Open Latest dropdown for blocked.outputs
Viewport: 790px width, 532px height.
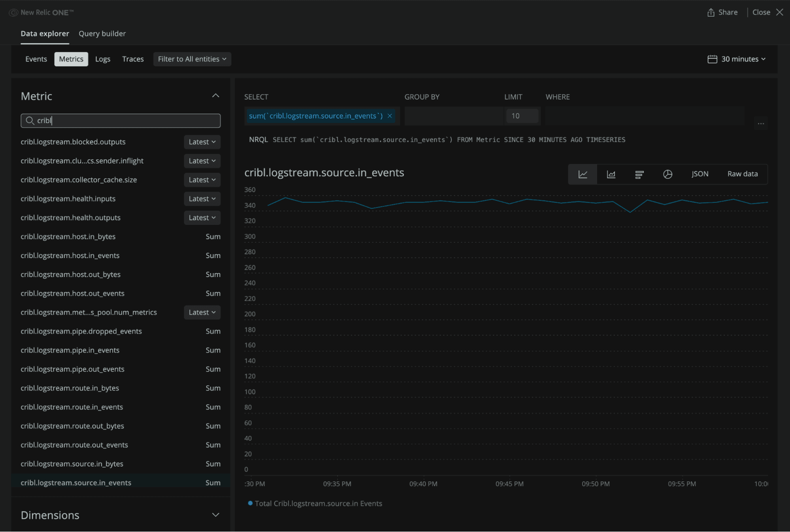click(x=202, y=142)
